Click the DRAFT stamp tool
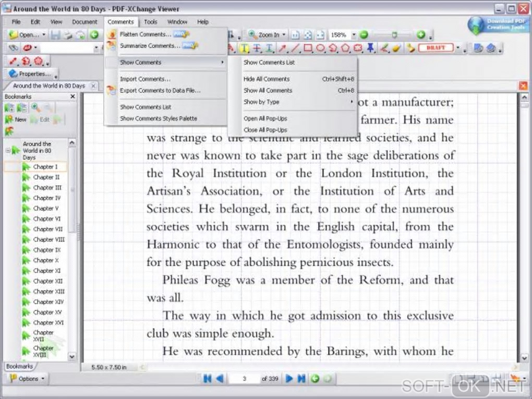The width and height of the screenshot is (532, 399). point(436,48)
